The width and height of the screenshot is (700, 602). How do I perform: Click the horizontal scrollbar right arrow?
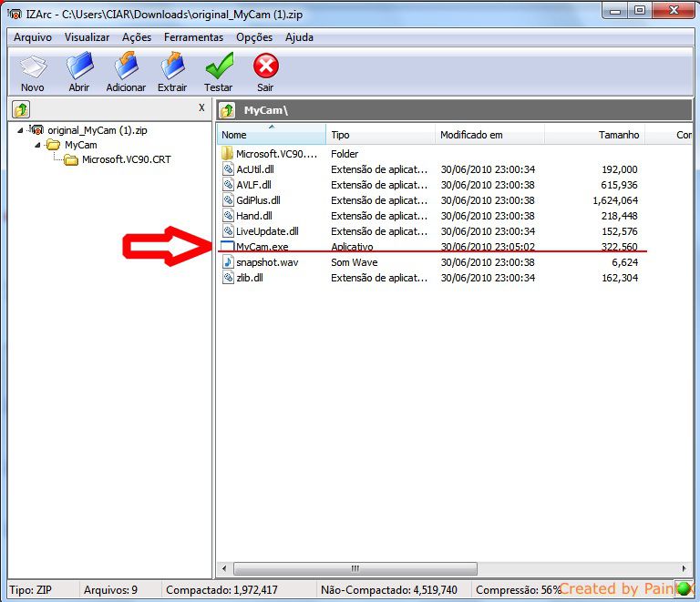(684, 568)
